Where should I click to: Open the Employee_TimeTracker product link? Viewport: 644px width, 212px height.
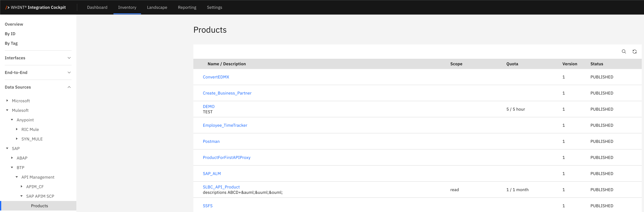225,125
